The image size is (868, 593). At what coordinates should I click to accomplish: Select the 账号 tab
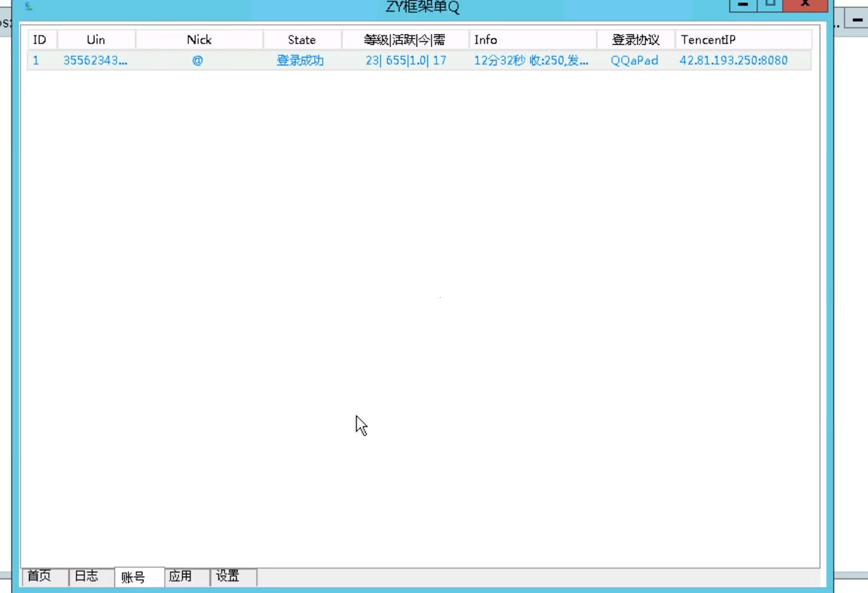coord(133,577)
